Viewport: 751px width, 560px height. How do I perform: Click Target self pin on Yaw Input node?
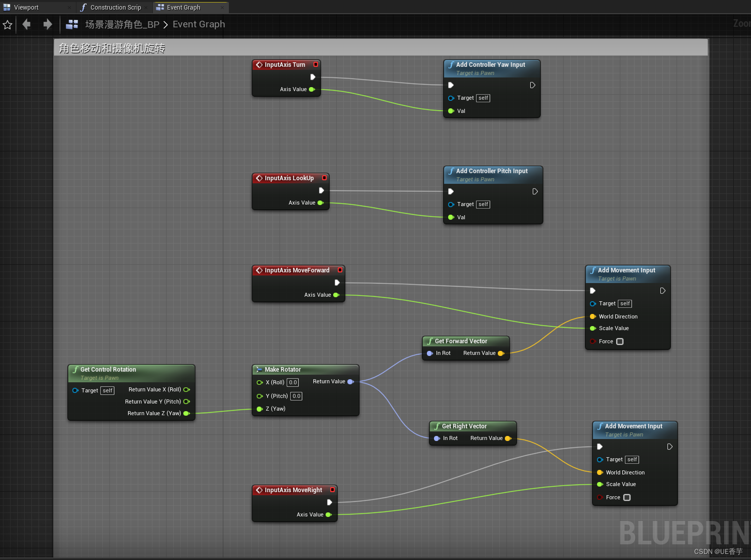(451, 98)
